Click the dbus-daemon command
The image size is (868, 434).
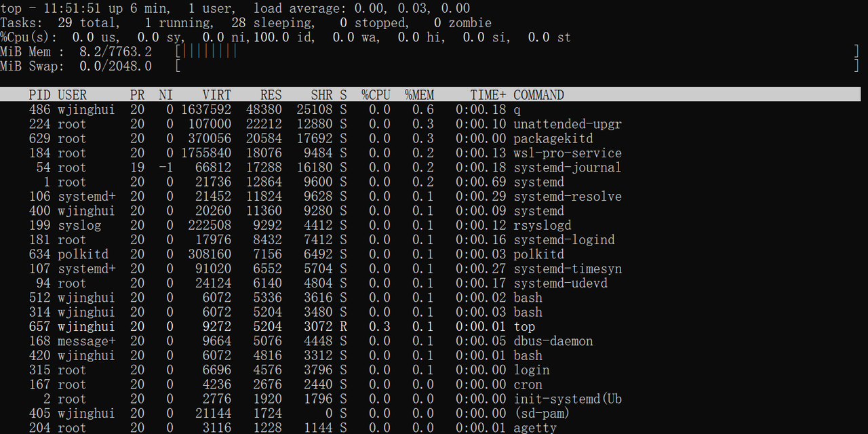coord(553,341)
